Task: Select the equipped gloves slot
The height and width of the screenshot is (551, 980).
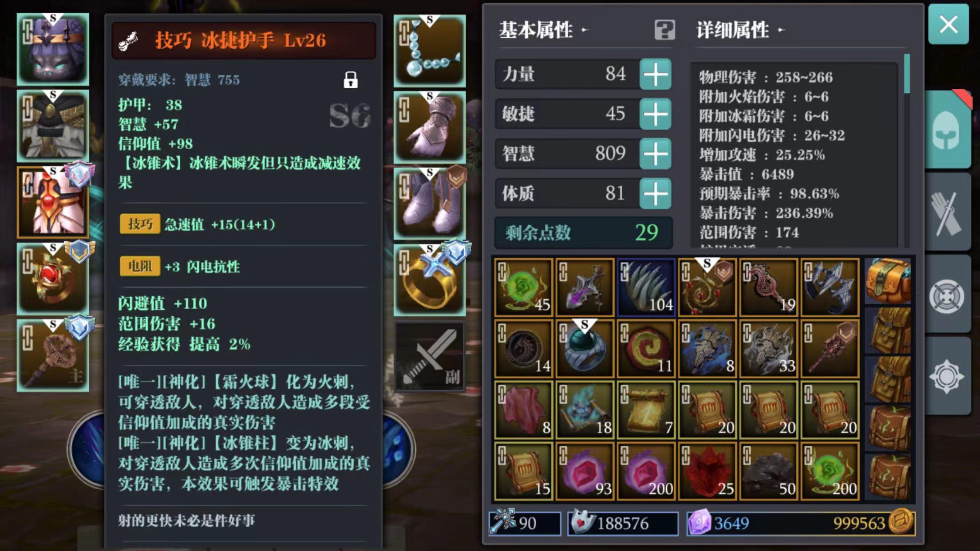Action: click(x=430, y=127)
